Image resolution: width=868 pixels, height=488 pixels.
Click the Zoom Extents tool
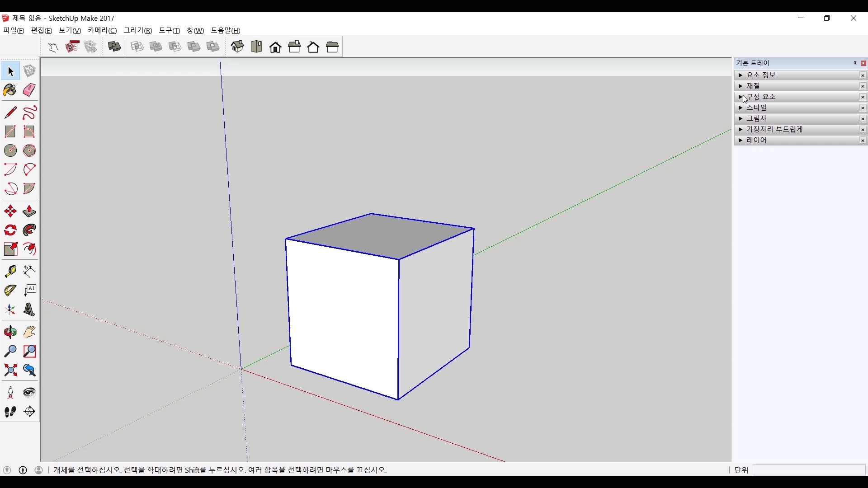pyautogui.click(x=10, y=371)
